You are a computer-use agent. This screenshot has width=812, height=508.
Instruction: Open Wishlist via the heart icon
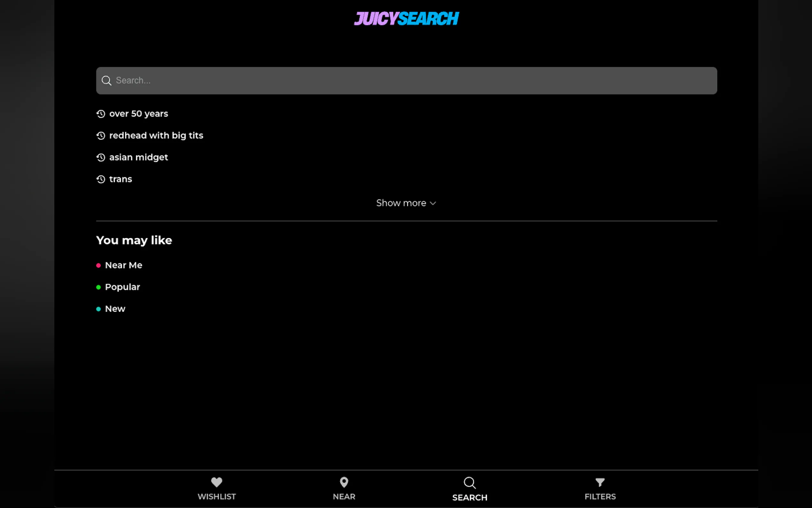pyautogui.click(x=216, y=482)
